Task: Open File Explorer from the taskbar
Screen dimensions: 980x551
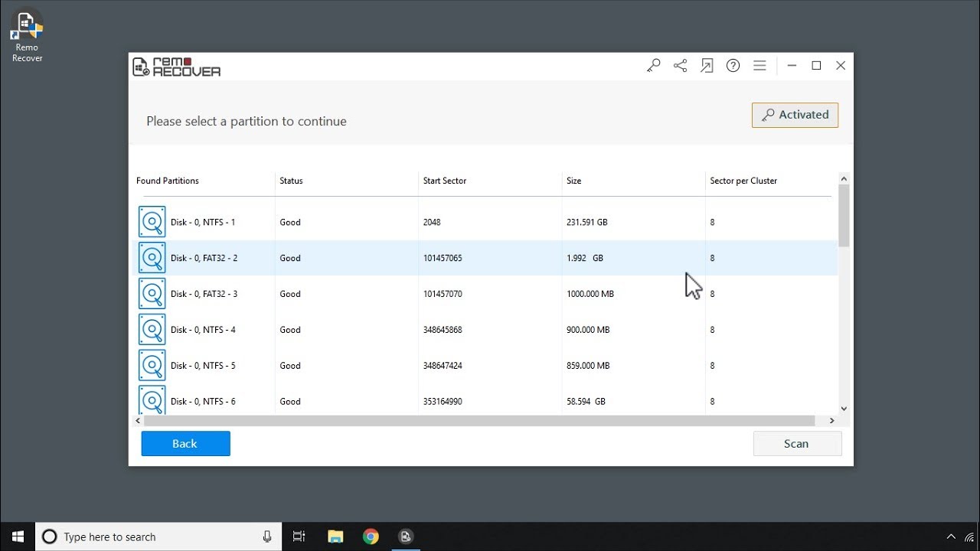Action: click(x=335, y=536)
